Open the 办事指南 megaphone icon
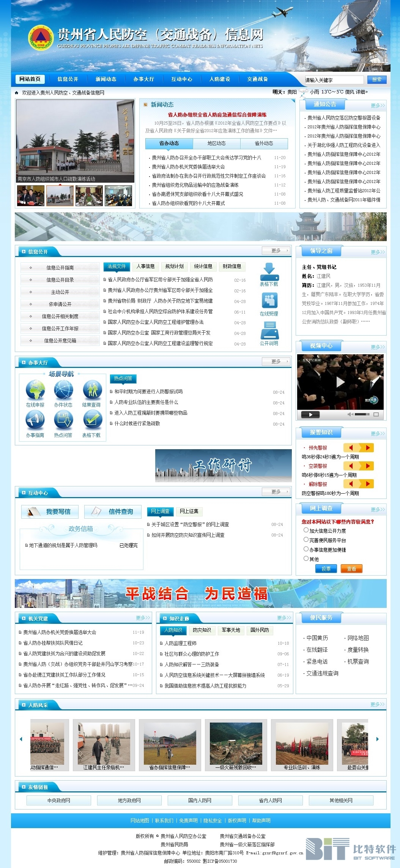The image size is (400, 868). click(x=35, y=420)
